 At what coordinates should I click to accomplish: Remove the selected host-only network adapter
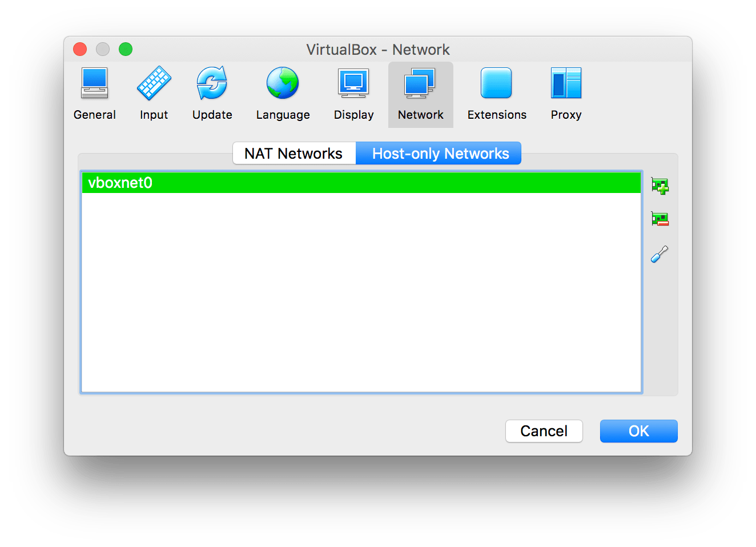[660, 219]
